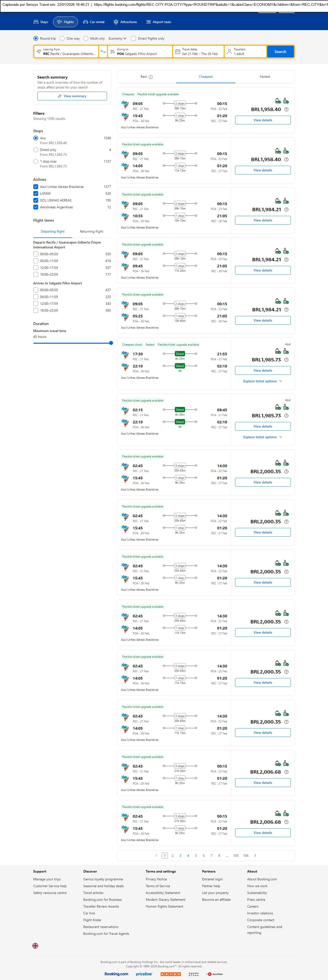Image resolution: width=328 pixels, height=980 pixels.
Task: Open the Economy cabin class dropdown
Action: click(117, 38)
